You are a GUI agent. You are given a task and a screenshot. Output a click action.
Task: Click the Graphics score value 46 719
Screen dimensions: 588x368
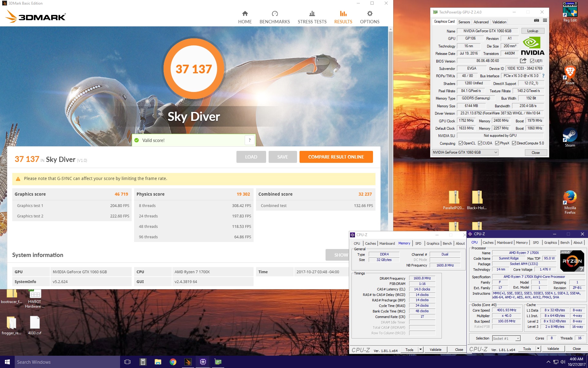click(x=121, y=194)
